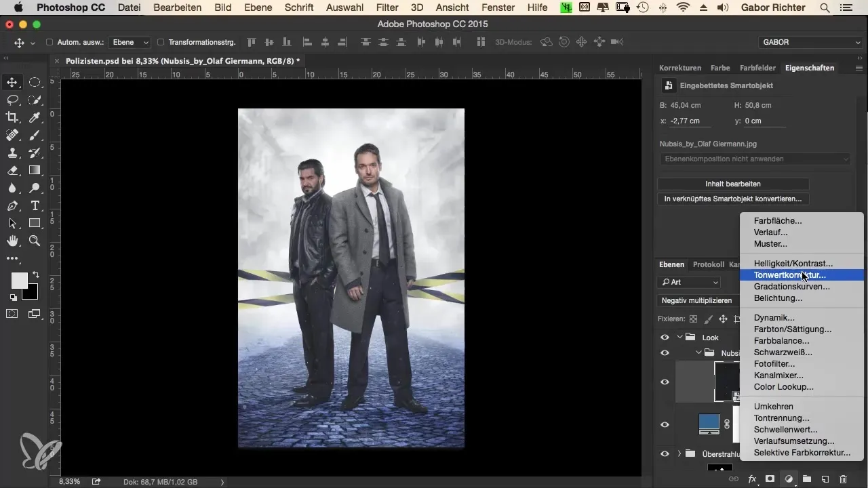Select the Blur tool droplet icon
The image size is (868, 488).
pyautogui.click(x=12, y=188)
